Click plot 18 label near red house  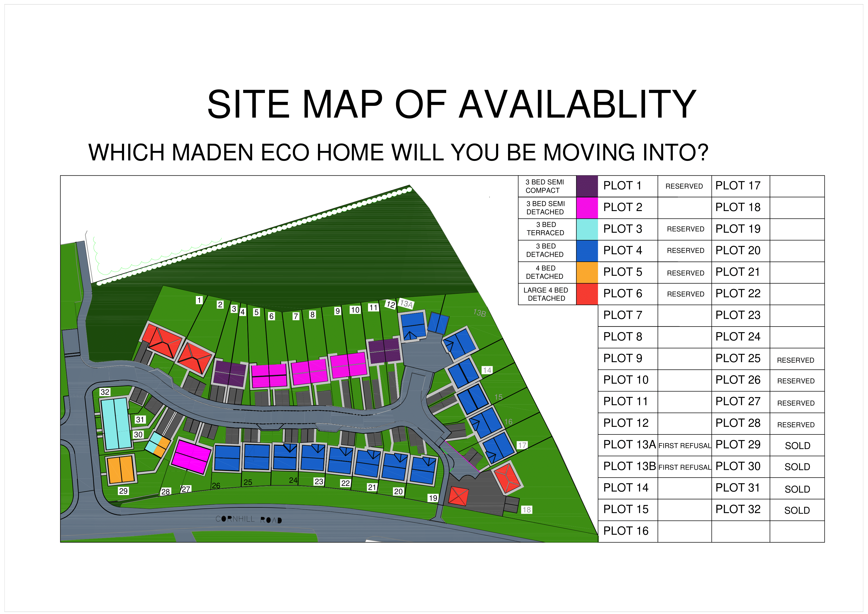coord(526,510)
